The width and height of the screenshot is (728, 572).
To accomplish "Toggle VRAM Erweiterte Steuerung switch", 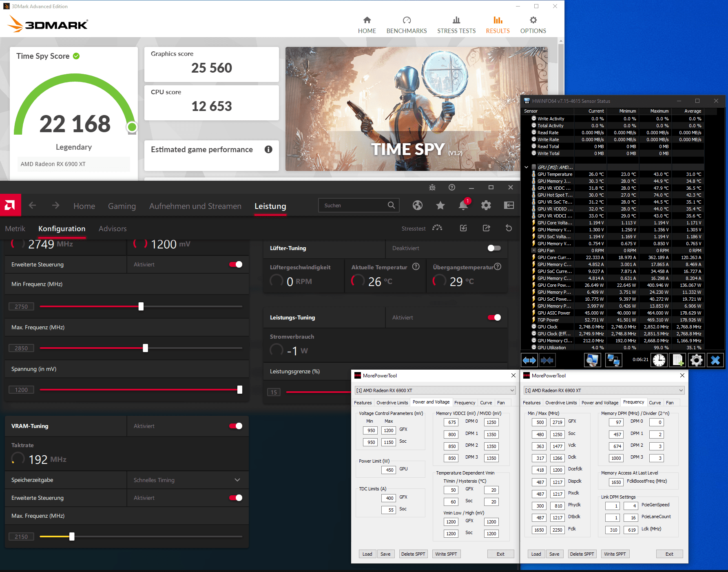I will (x=236, y=498).
